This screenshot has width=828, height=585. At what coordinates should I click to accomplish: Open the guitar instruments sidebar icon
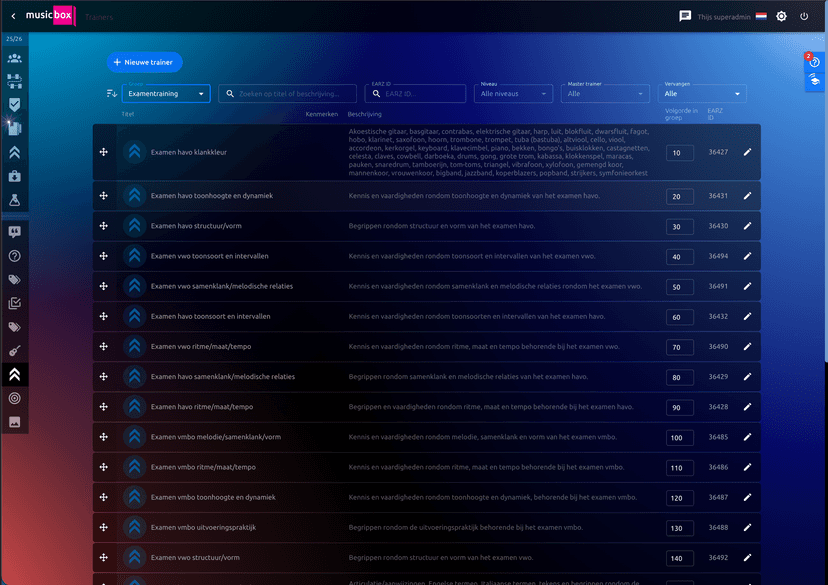15,351
